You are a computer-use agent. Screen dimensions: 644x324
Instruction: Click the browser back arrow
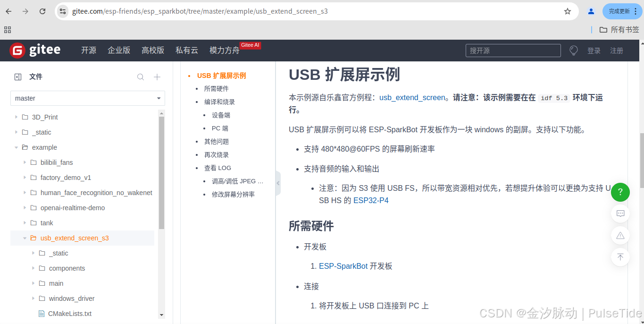(x=8, y=11)
